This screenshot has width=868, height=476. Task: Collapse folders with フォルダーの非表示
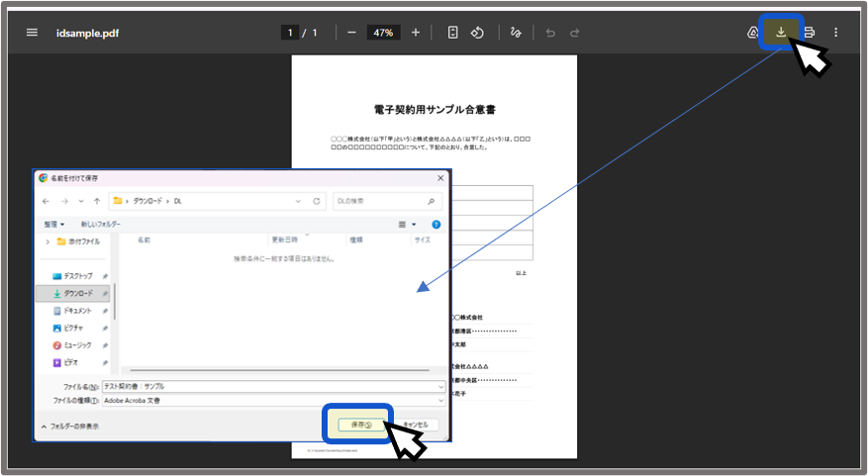point(69,427)
